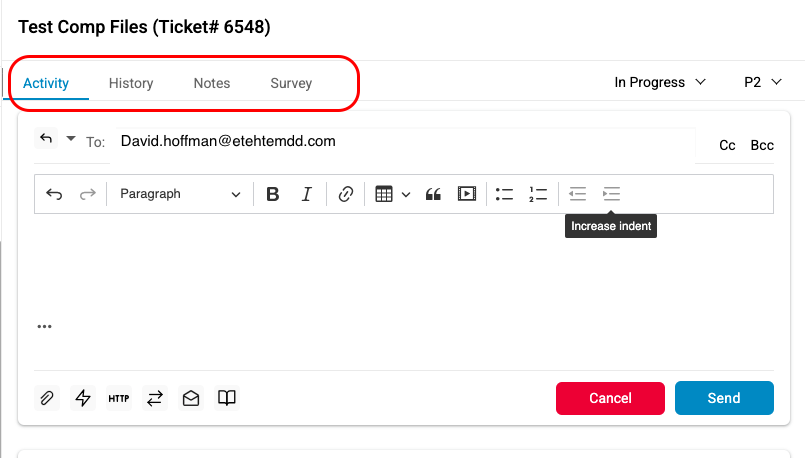Click the red Cancel button
The width and height of the screenshot is (805, 458).
click(x=610, y=398)
